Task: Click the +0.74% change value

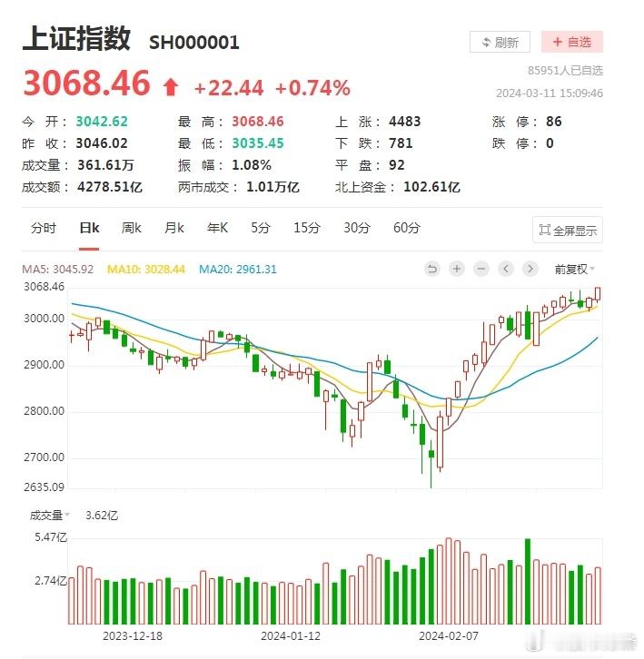Action: [x=312, y=88]
